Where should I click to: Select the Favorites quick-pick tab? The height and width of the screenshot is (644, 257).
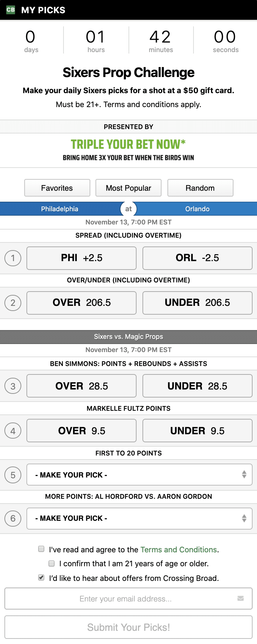pyautogui.click(x=57, y=188)
